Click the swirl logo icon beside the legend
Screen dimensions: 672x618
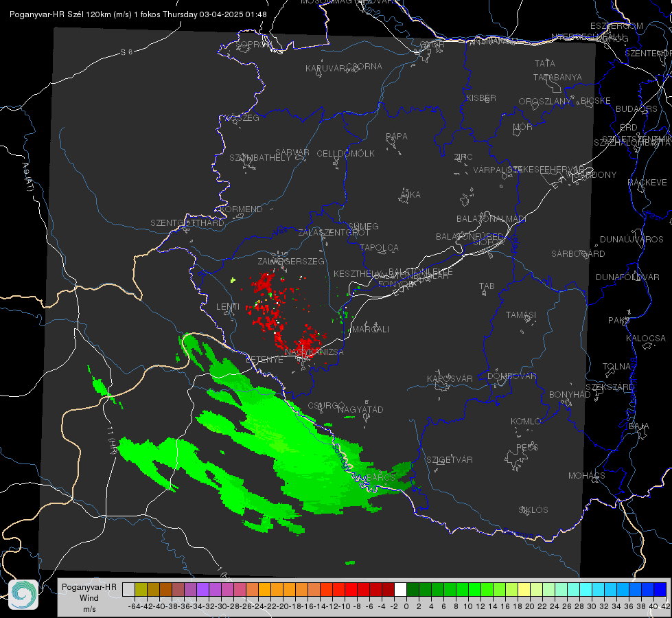coord(23,595)
